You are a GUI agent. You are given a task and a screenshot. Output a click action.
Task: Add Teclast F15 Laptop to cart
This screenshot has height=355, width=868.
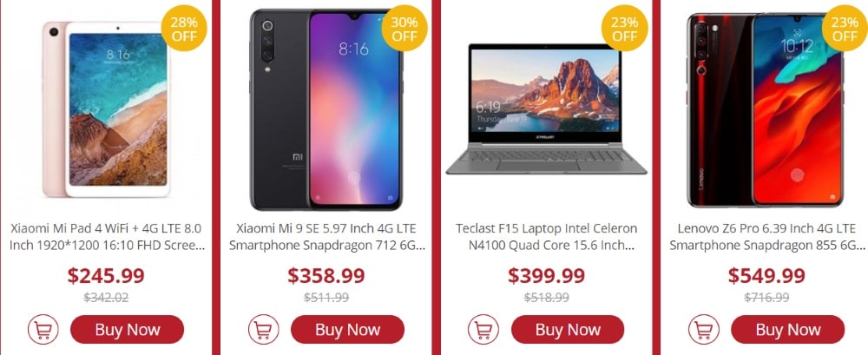coord(483,330)
